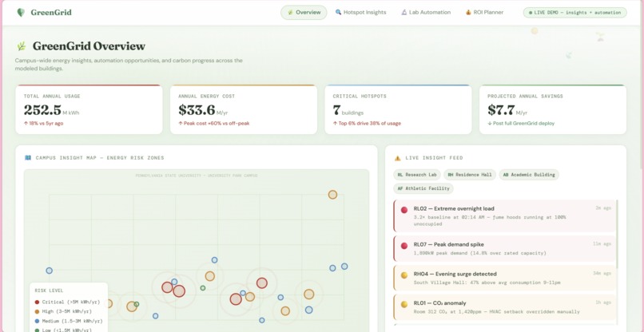Click the yellow dot on the RL01 alert
Screen dimensions: 644x332
404,304
